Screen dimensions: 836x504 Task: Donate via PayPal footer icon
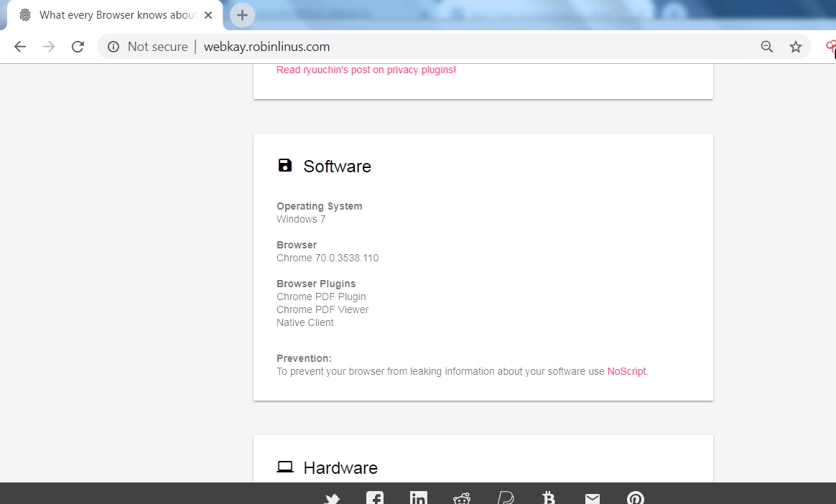click(506, 498)
